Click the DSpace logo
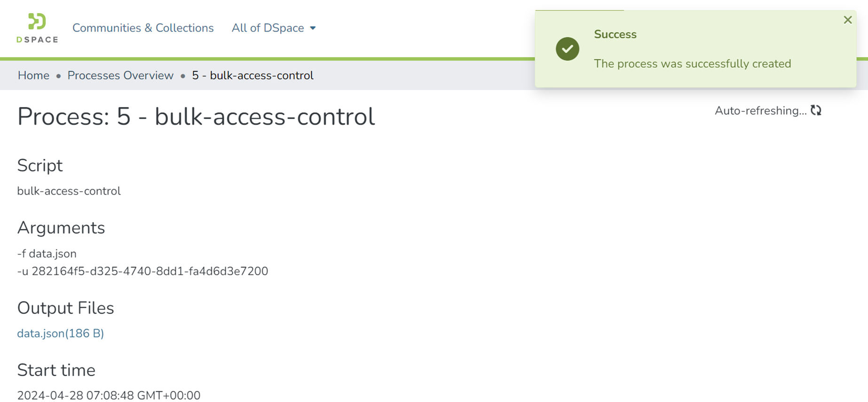The width and height of the screenshot is (868, 402). coord(37,28)
